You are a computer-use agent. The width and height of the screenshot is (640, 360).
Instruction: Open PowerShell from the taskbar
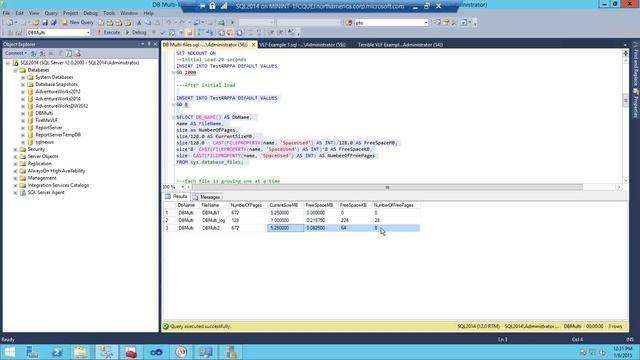pyautogui.click(x=57, y=352)
